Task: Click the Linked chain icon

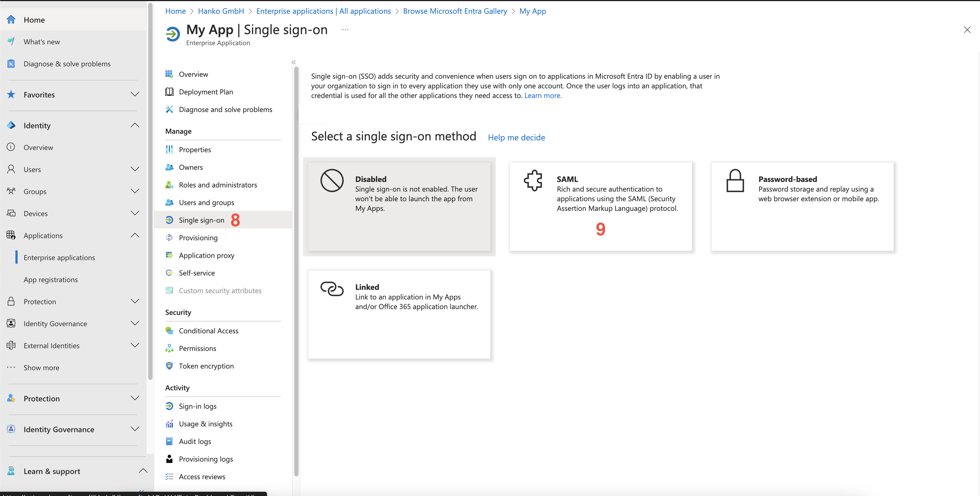Action: [332, 288]
